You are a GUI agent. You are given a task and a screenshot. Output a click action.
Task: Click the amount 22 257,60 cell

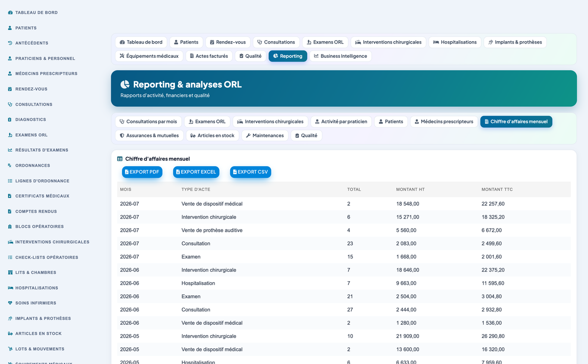493,204
